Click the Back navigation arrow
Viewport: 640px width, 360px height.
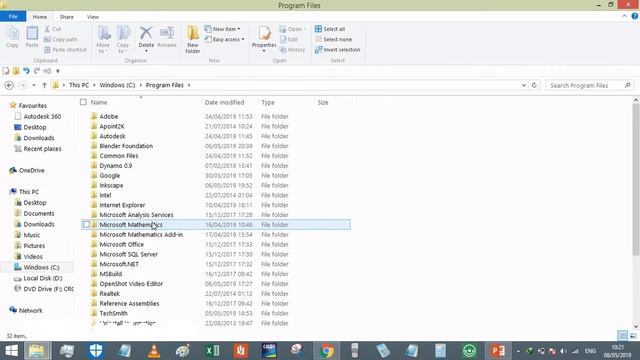click(x=9, y=85)
